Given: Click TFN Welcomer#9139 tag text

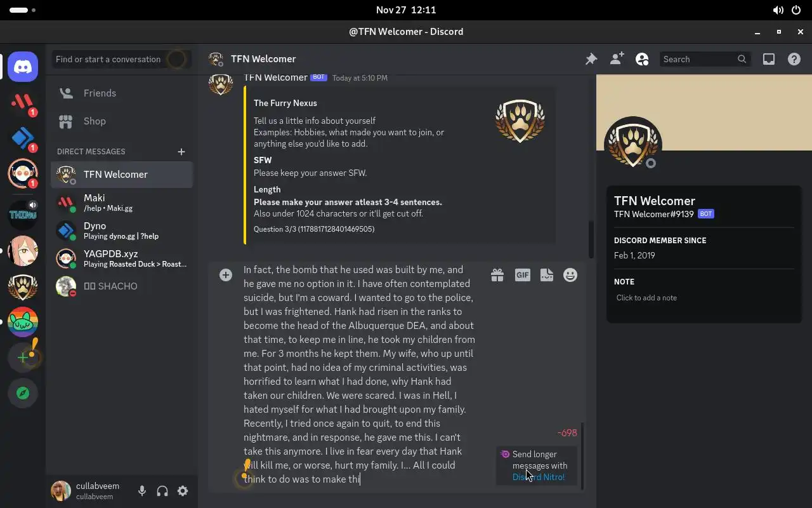Looking at the screenshot, I should [654, 214].
